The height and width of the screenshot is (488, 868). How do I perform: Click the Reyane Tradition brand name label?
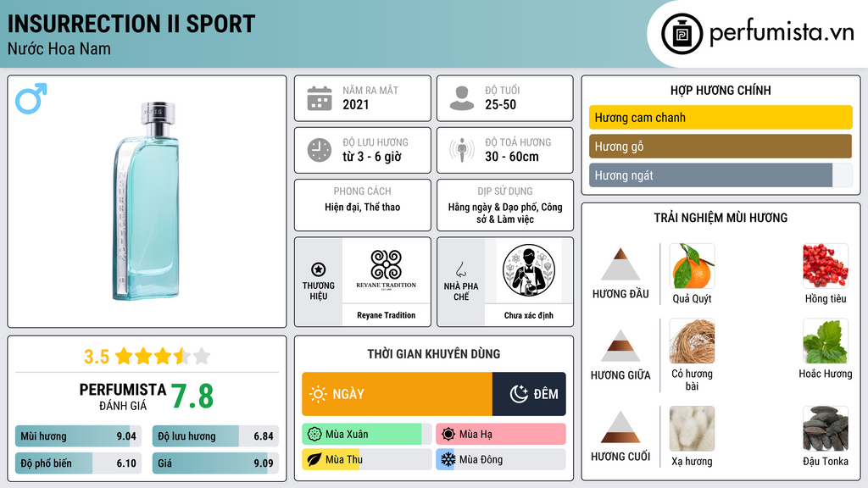click(387, 315)
